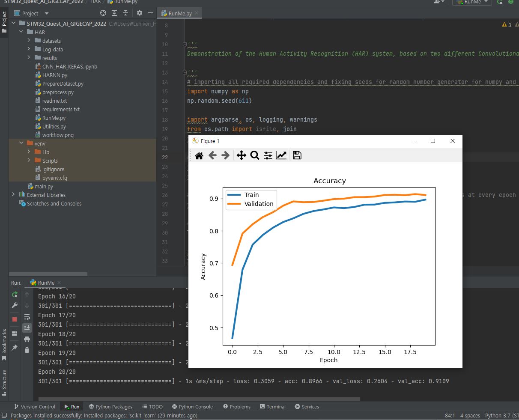Expand the Scripts folder

tap(29, 161)
